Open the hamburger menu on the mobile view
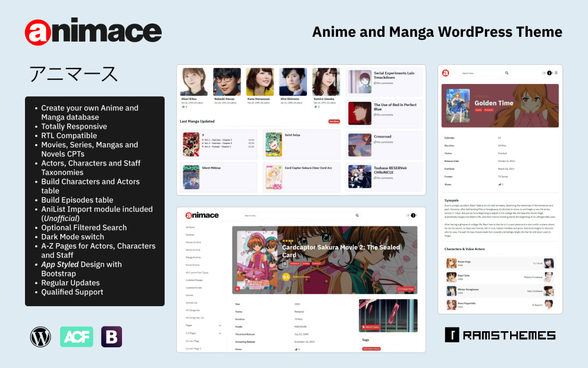The width and height of the screenshot is (588, 368). (556, 73)
